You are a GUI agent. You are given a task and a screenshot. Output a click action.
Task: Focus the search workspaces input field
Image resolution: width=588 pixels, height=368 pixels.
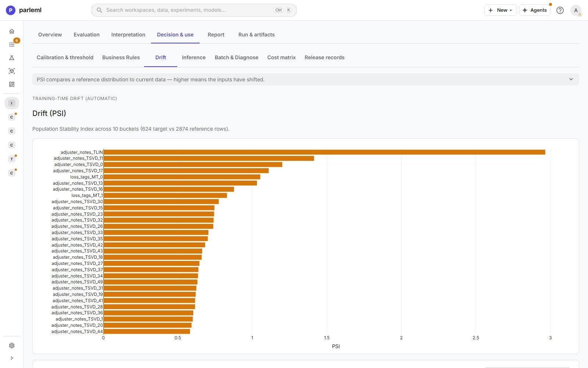click(x=194, y=10)
